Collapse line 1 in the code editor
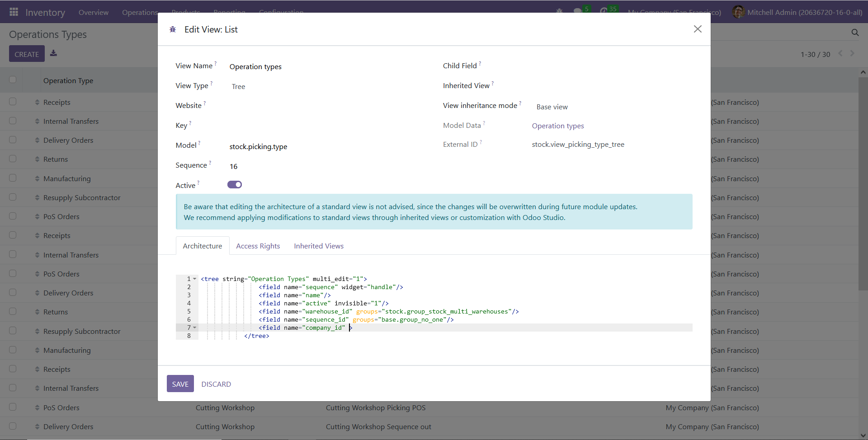 pos(195,279)
